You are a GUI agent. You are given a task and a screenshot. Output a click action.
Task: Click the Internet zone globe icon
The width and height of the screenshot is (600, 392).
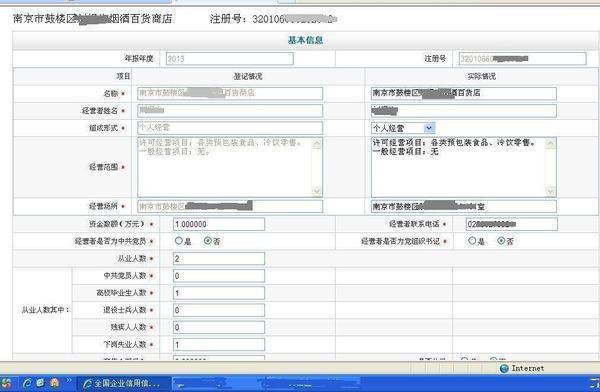tap(504, 368)
